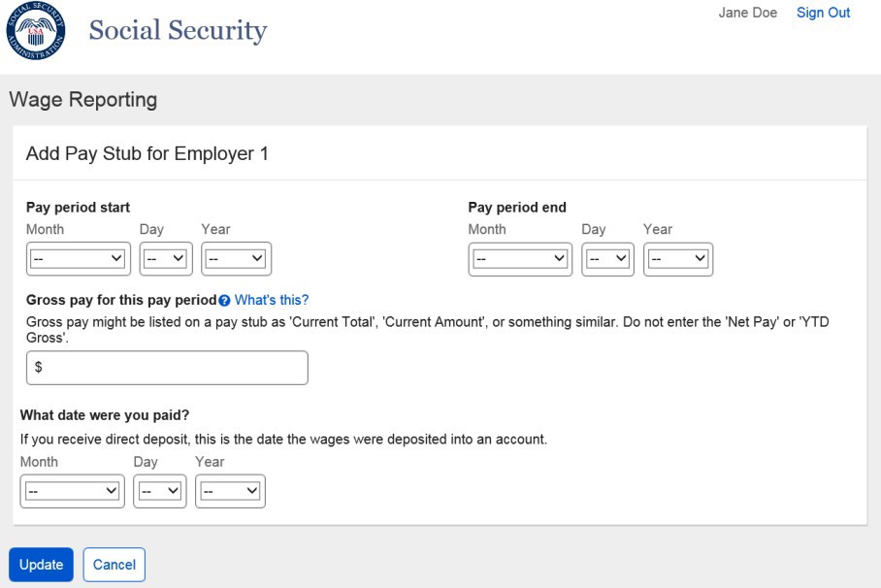
Task: Expand the Pay period end Year dropdown
Action: pos(678,259)
